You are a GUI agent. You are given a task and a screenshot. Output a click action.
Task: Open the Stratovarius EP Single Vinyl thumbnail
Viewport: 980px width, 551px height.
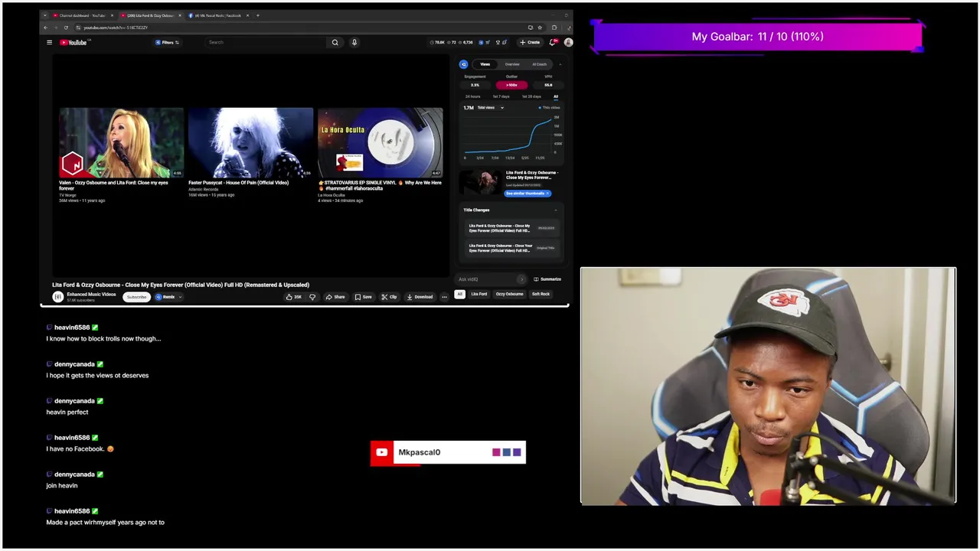pyautogui.click(x=380, y=142)
